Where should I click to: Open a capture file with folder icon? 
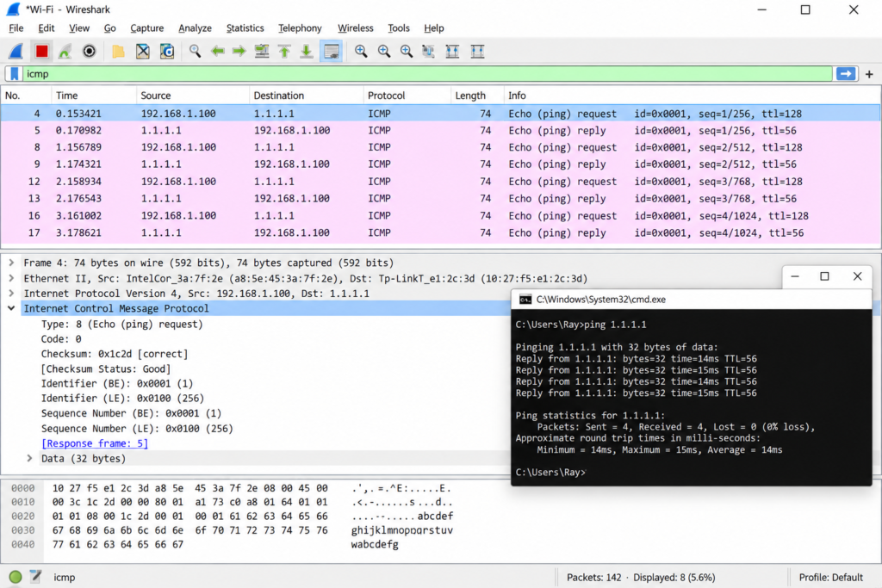118,52
